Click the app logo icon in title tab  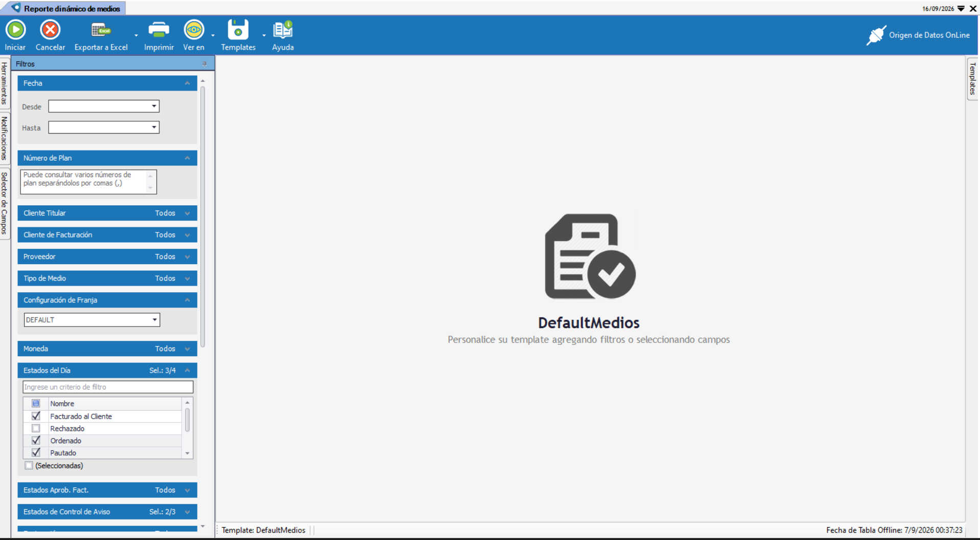click(16, 8)
